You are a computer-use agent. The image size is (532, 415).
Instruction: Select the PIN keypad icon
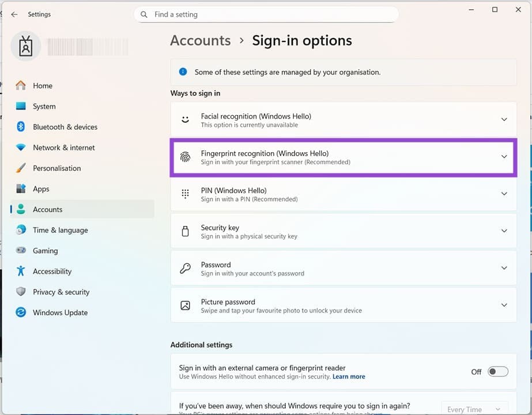[185, 194]
